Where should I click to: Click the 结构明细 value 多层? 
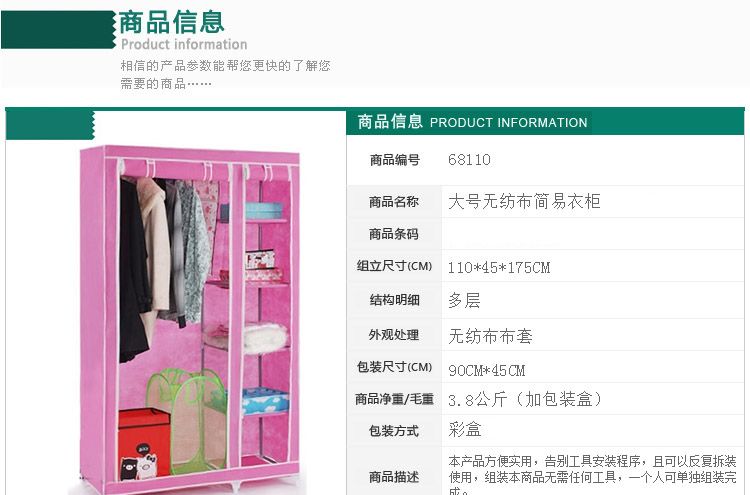point(464,300)
